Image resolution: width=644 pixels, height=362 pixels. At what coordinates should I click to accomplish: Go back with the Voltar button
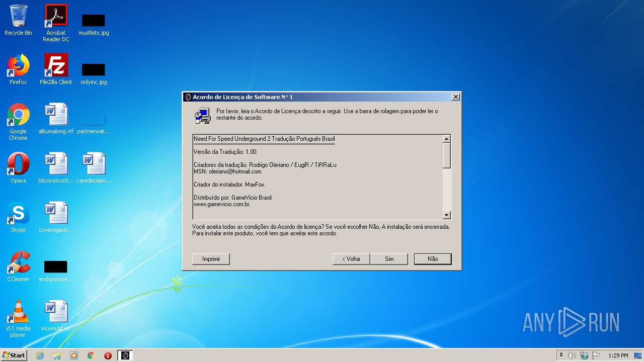351,259
